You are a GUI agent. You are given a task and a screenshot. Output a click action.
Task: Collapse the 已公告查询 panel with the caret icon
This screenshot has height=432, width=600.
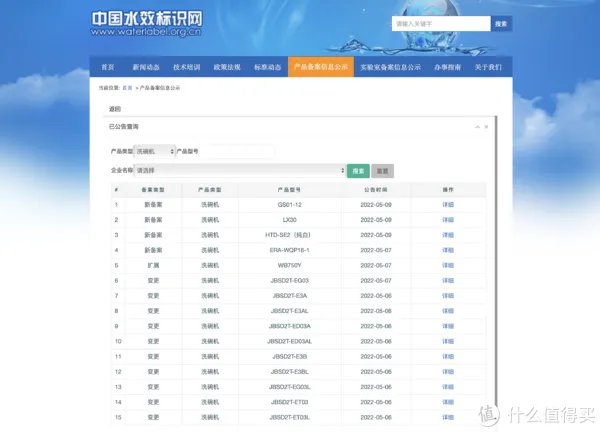(x=477, y=127)
